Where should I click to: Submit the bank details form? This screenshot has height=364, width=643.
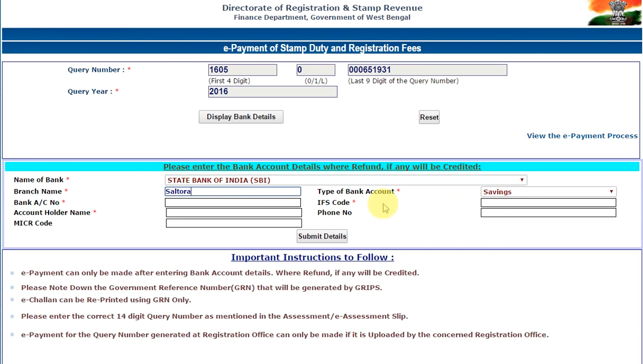tap(322, 236)
